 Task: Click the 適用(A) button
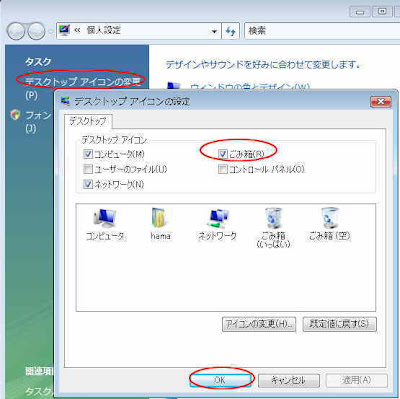point(356,380)
